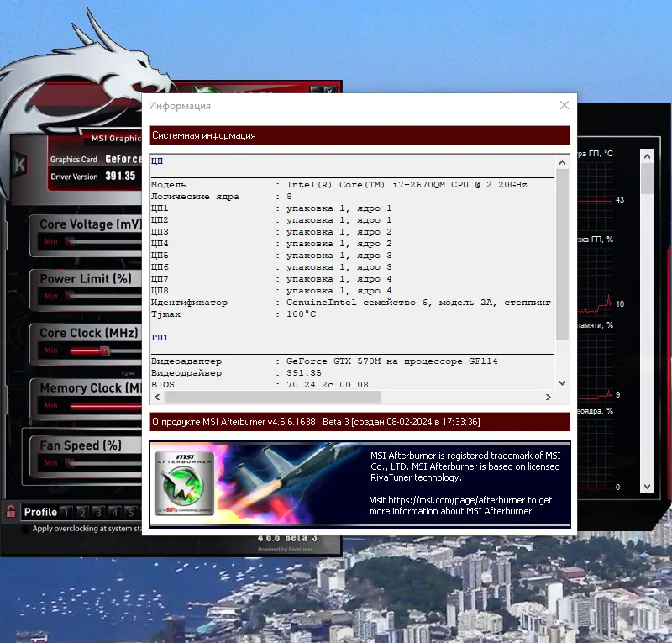Click the ЦП1 row
672x643 pixels.
(x=352, y=208)
